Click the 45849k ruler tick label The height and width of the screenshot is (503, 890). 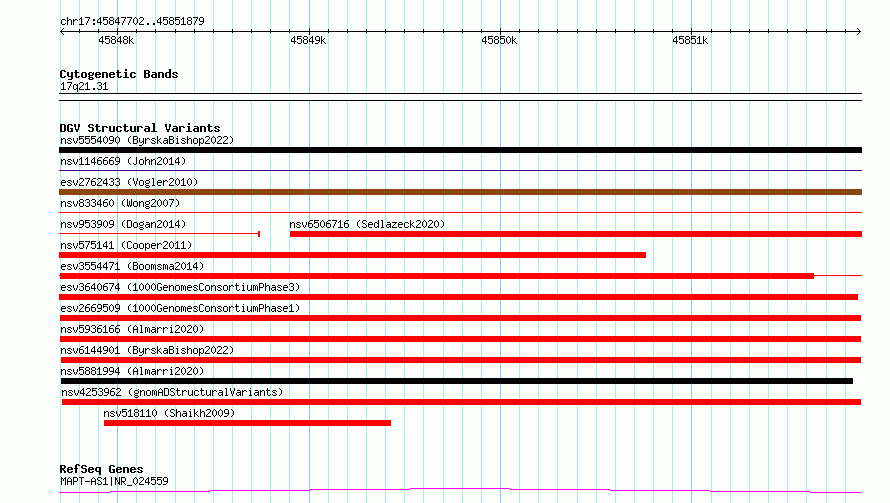[x=308, y=40]
